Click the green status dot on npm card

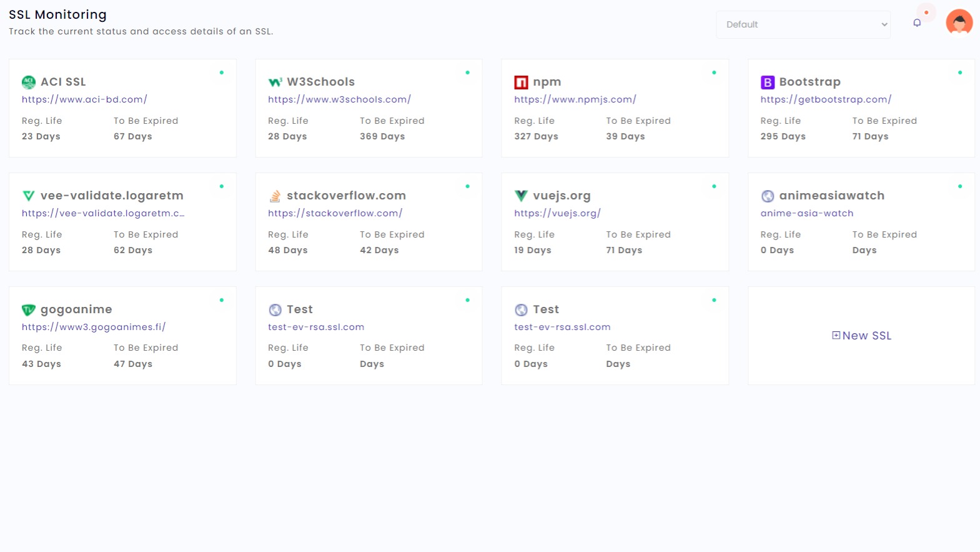[714, 73]
